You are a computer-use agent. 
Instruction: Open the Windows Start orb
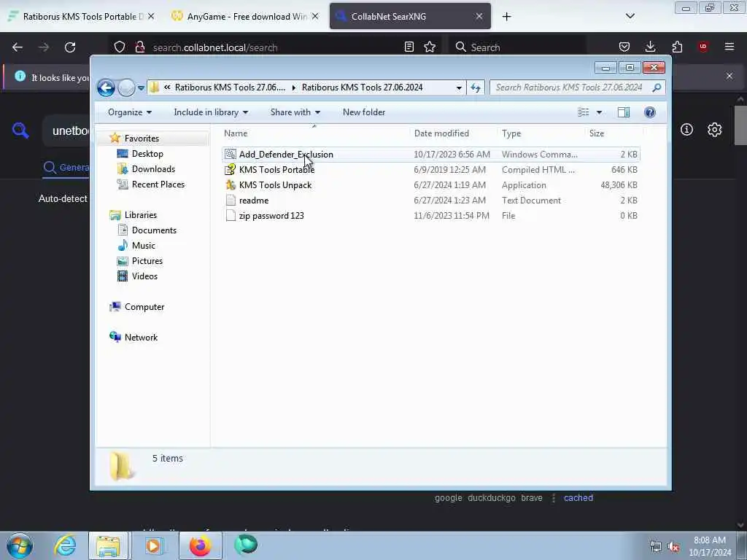[x=20, y=545]
